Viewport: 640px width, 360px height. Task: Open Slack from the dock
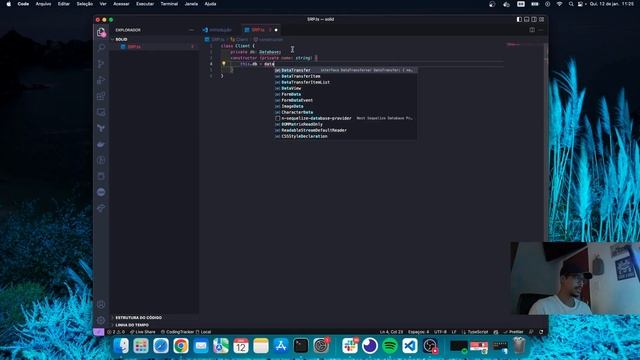pos(350,346)
